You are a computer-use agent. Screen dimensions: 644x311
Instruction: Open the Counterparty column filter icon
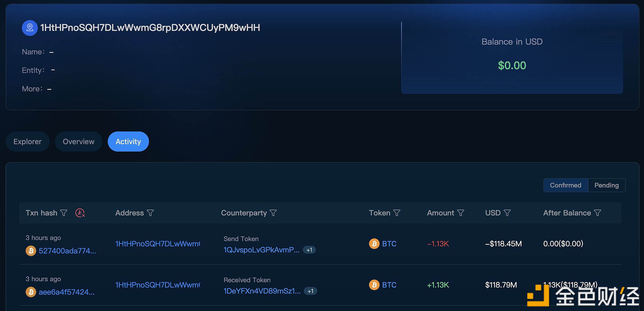click(273, 213)
